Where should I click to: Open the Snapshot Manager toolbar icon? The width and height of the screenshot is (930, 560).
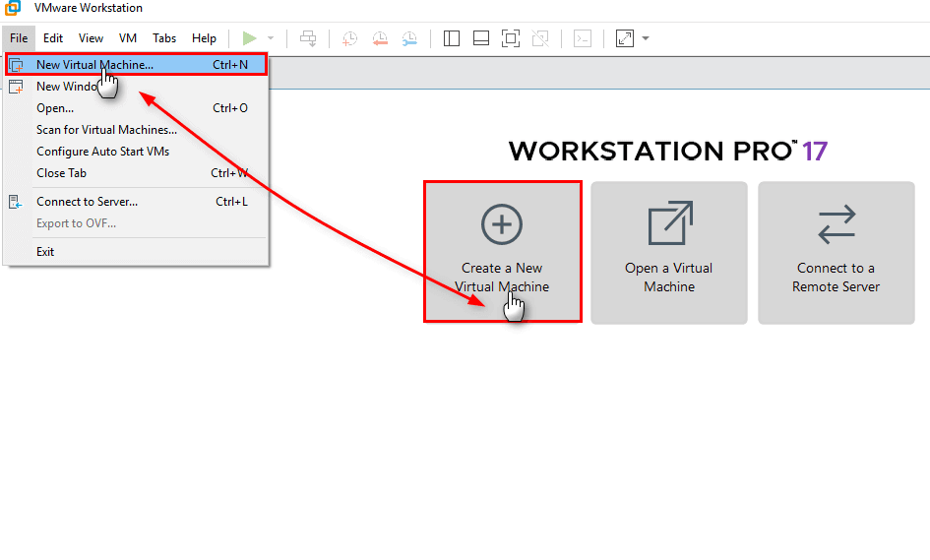click(x=409, y=38)
